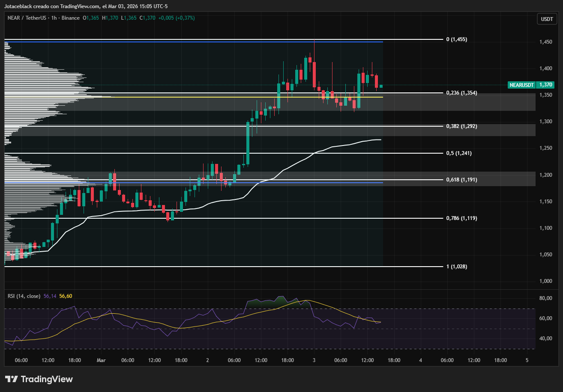Click the Binance exchange name in title
The image size is (563, 392).
point(70,18)
